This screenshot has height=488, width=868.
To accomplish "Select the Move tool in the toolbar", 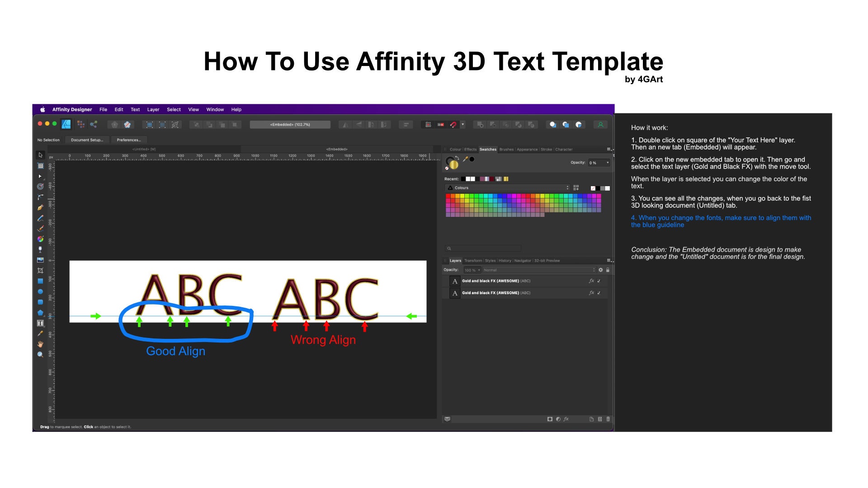I will click(40, 155).
